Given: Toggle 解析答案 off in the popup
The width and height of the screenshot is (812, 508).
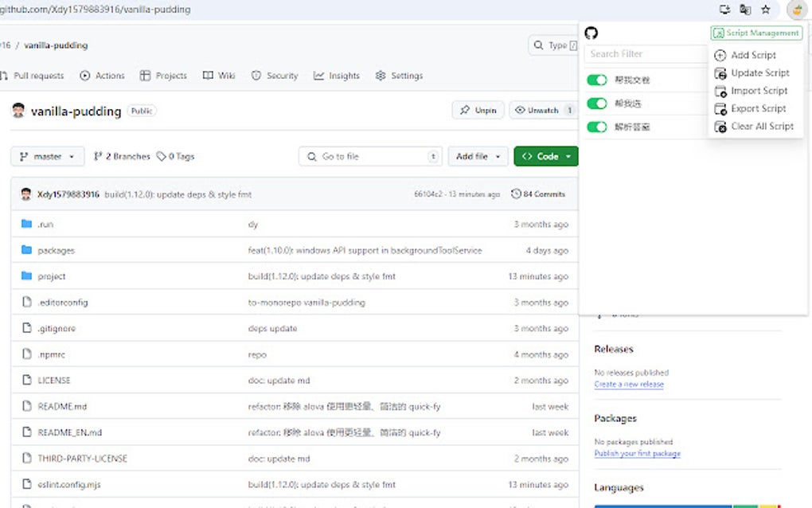Looking at the screenshot, I should 596,125.
